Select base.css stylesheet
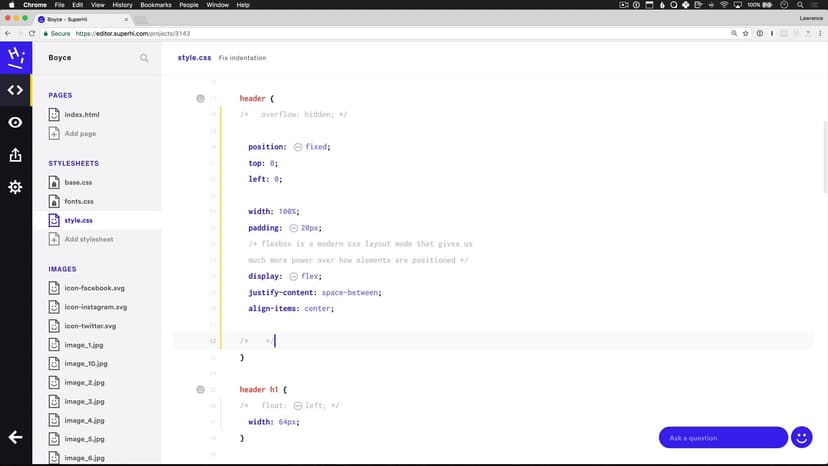The image size is (828, 466). click(78, 183)
